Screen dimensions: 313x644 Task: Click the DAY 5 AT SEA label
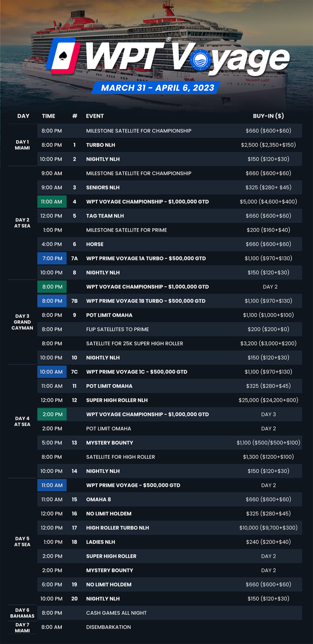click(22, 542)
